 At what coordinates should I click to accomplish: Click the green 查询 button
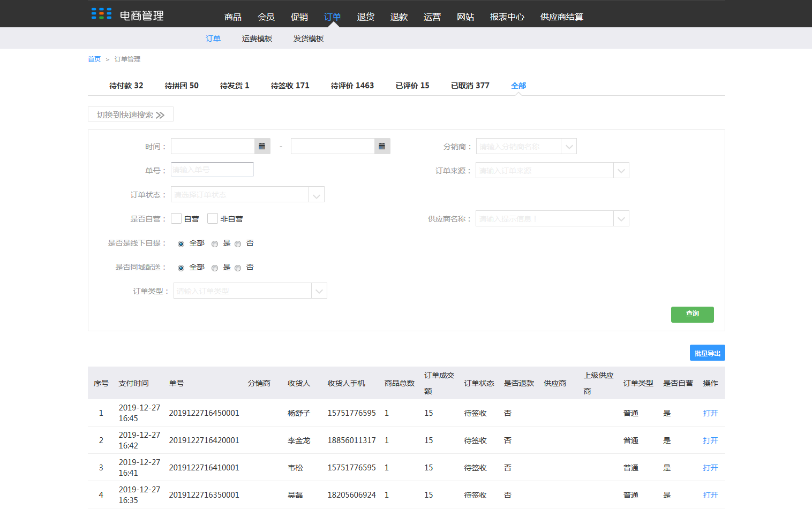point(693,315)
